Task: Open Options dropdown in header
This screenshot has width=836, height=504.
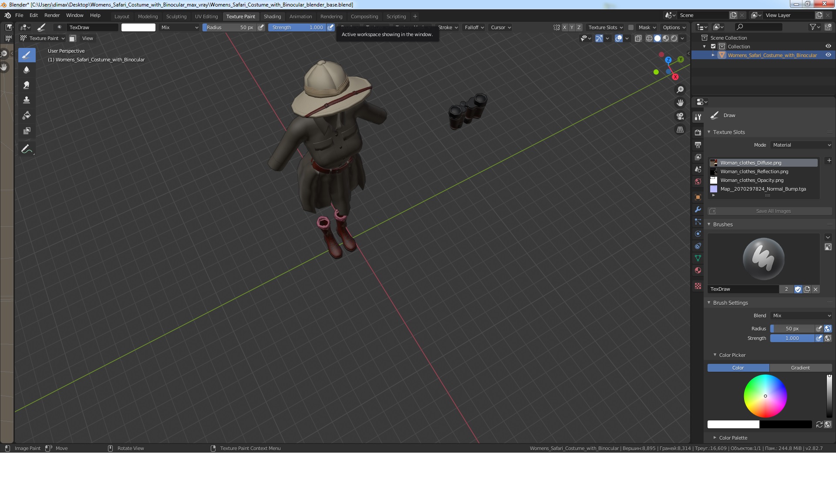Action: pyautogui.click(x=674, y=27)
